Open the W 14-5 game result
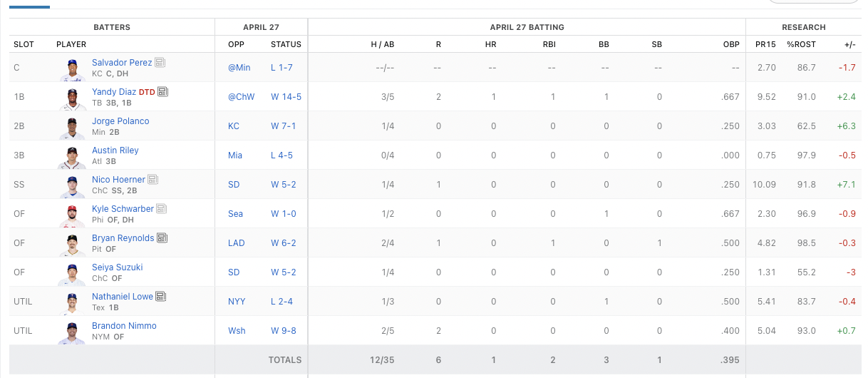Screen dimensions: 868x378 (x=286, y=97)
